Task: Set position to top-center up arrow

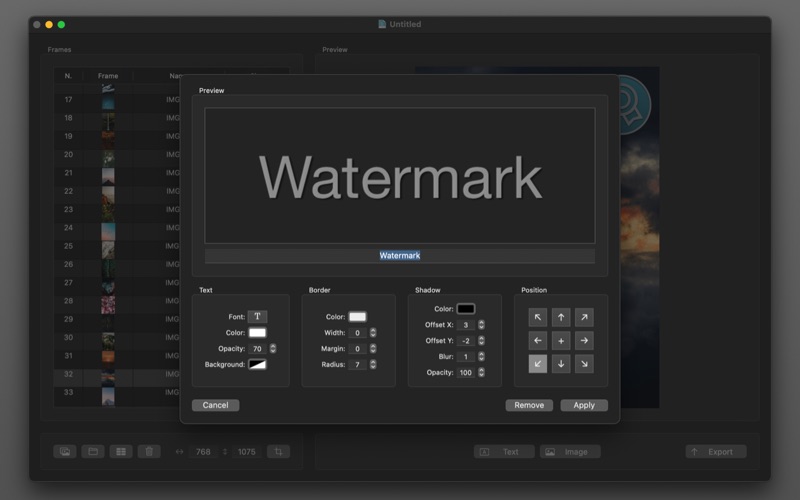Action: click(x=561, y=317)
